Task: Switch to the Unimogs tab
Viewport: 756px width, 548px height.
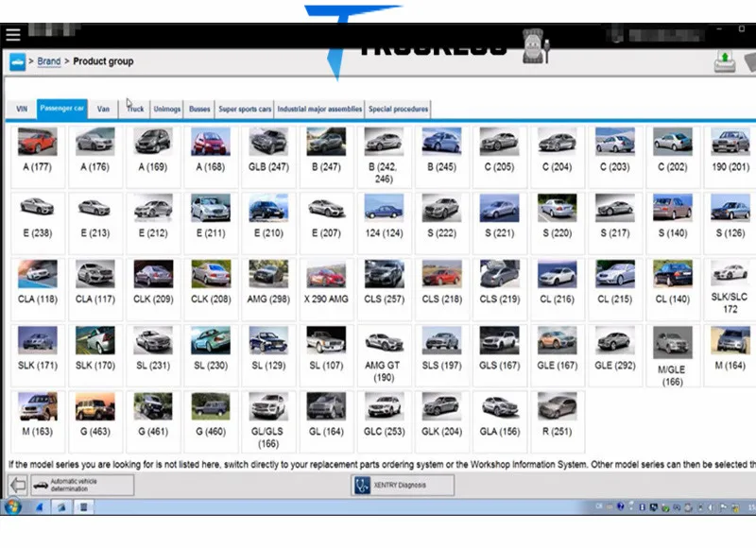Action: point(167,109)
